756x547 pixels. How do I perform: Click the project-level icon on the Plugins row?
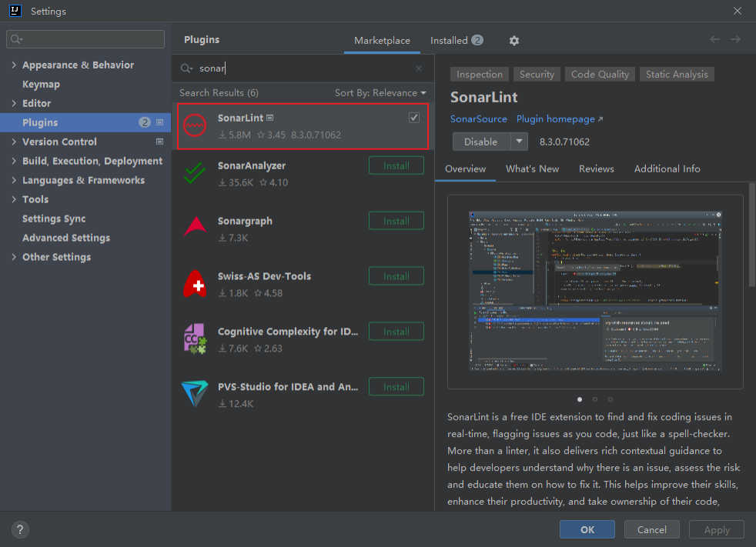(x=159, y=122)
